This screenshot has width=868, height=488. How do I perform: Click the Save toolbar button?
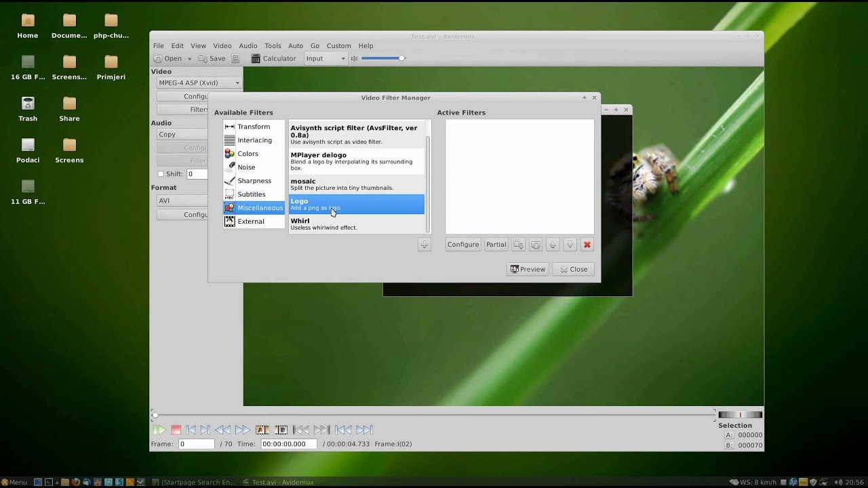212,59
